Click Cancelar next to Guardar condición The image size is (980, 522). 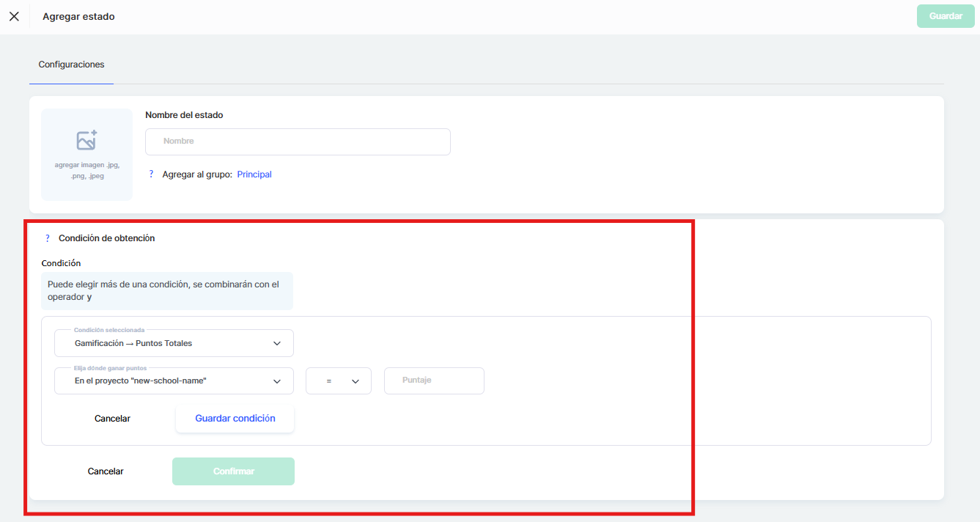click(x=112, y=419)
